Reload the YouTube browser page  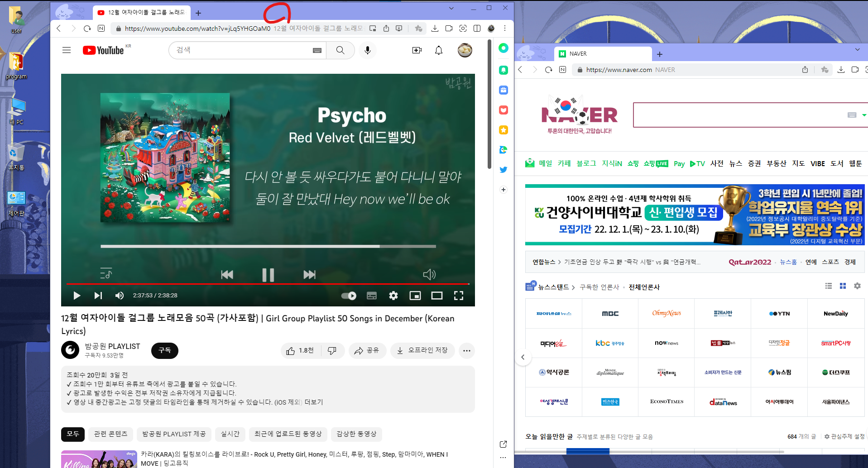[87, 29]
